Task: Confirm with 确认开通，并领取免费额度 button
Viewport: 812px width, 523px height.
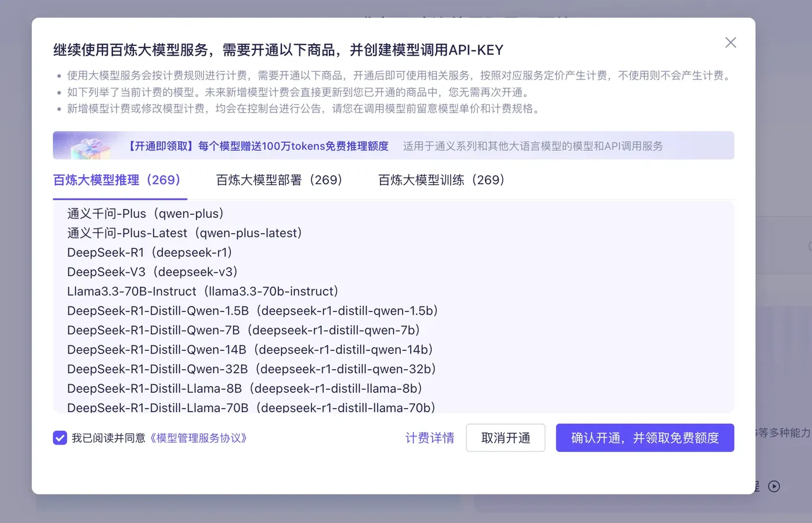Action: pyautogui.click(x=645, y=438)
